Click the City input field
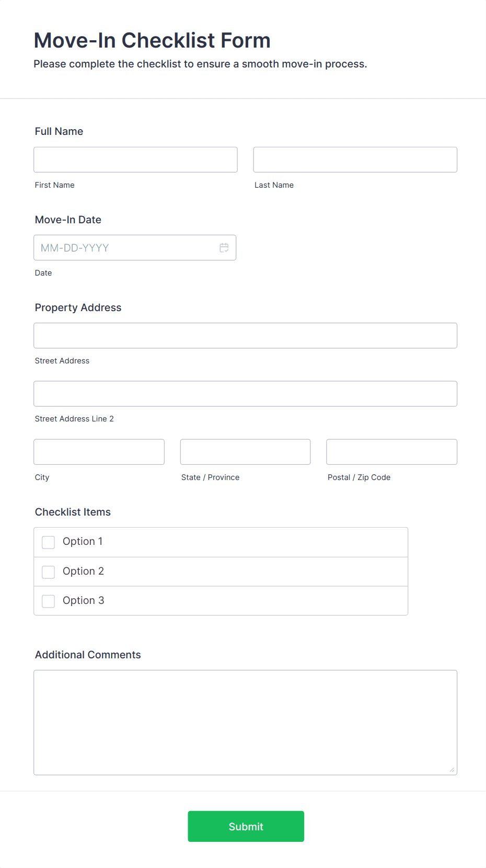The height and width of the screenshot is (868, 486). tap(99, 451)
